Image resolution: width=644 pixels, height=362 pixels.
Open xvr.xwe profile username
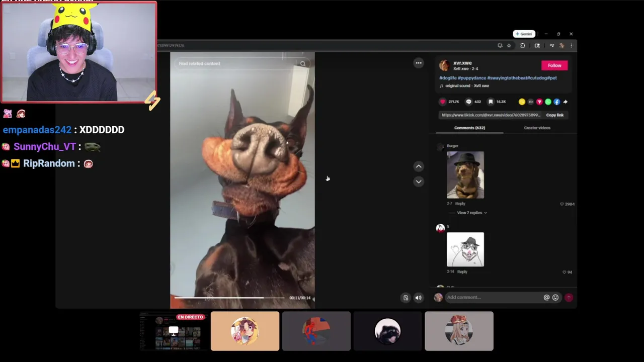[x=462, y=63]
